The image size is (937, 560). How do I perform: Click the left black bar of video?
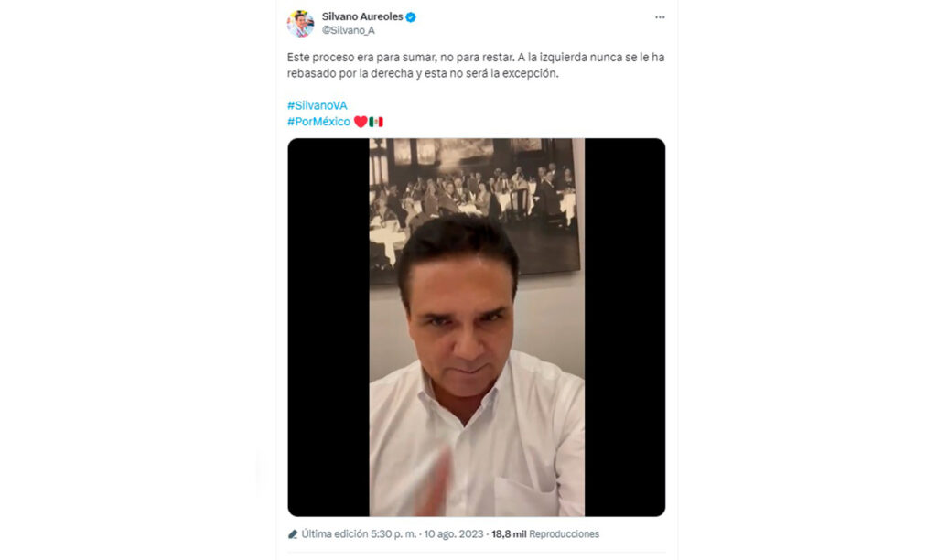[x=328, y=328]
